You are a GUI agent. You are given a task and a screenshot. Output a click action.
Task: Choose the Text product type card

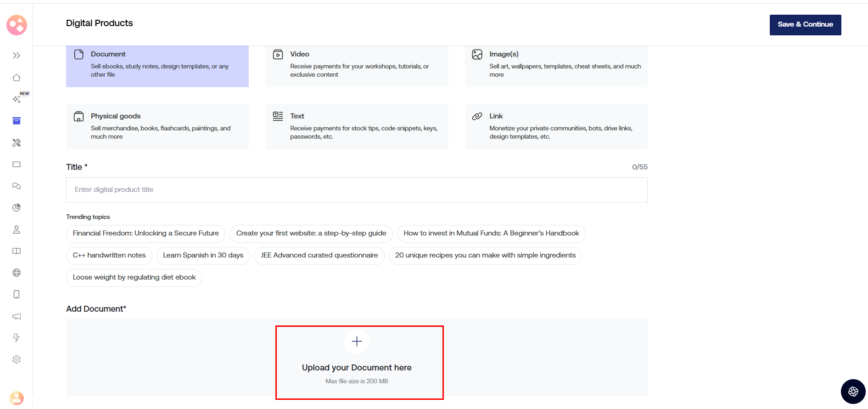pyautogui.click(x=357, y=126)
